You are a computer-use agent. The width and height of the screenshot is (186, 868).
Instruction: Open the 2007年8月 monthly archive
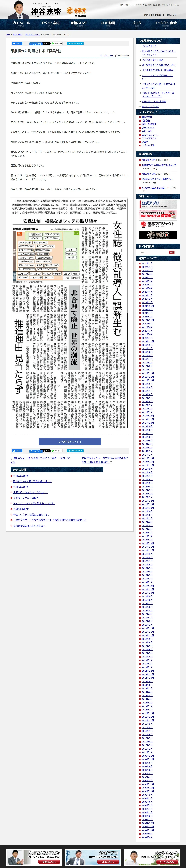point(147,837)
